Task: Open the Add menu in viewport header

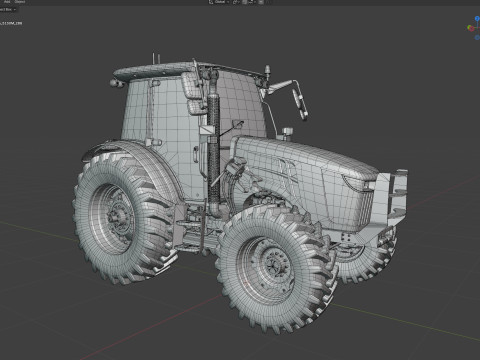Action: click(7, 2)
